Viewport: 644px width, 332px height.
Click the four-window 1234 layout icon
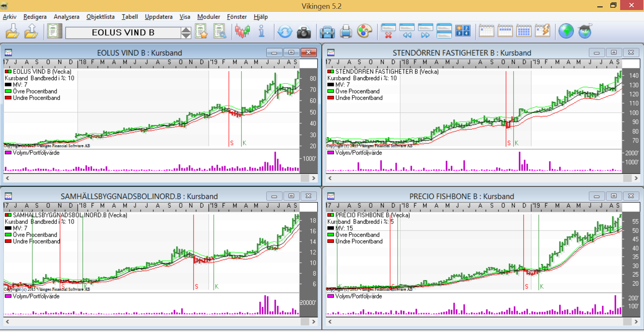(x=463, y=31)
